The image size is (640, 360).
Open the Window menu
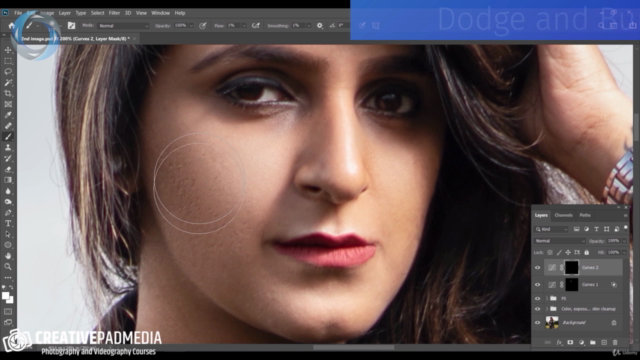(x=160, y=13)
